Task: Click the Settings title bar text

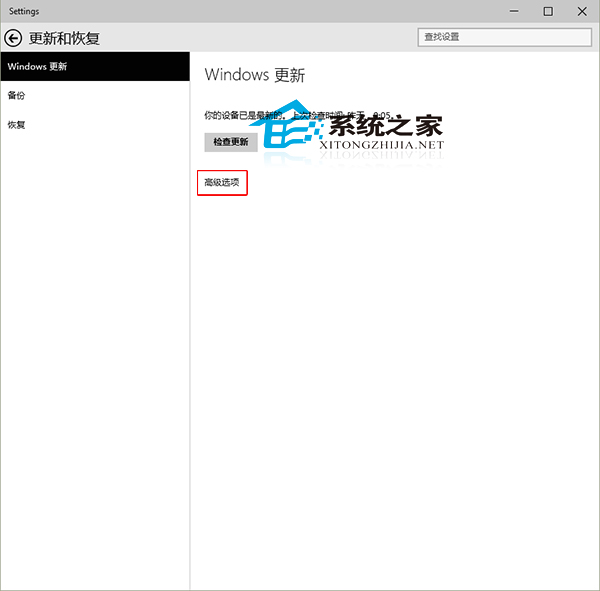Action: [24, 11]
